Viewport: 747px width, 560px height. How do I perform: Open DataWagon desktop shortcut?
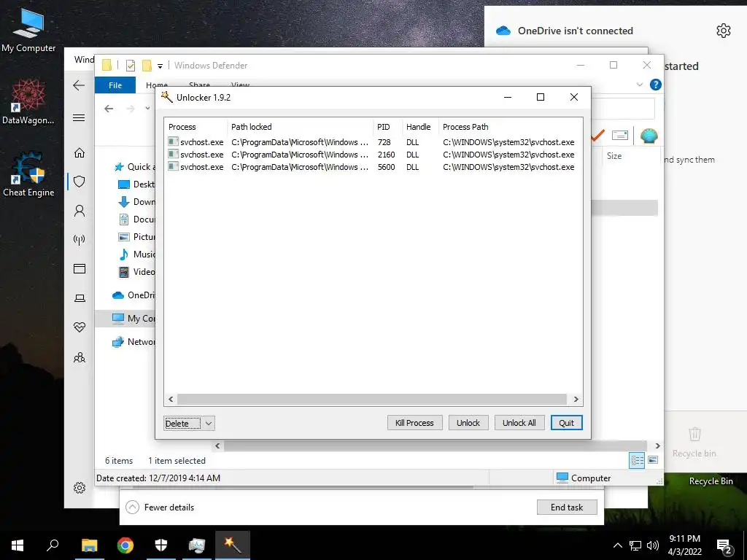pos(28,101)
